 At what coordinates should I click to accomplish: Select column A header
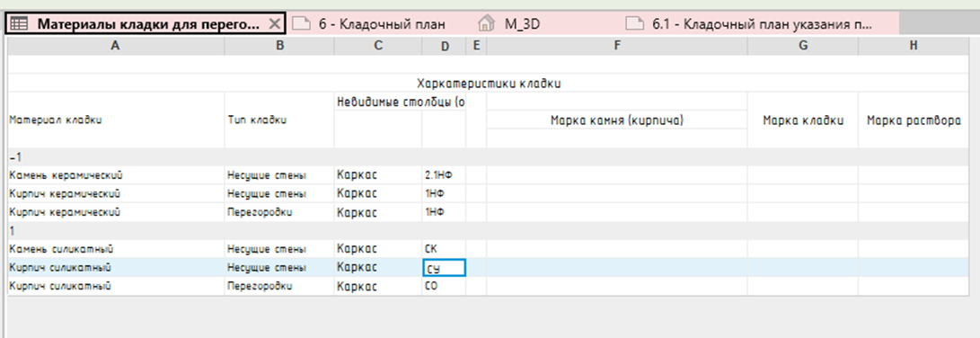tap(115, 46)
